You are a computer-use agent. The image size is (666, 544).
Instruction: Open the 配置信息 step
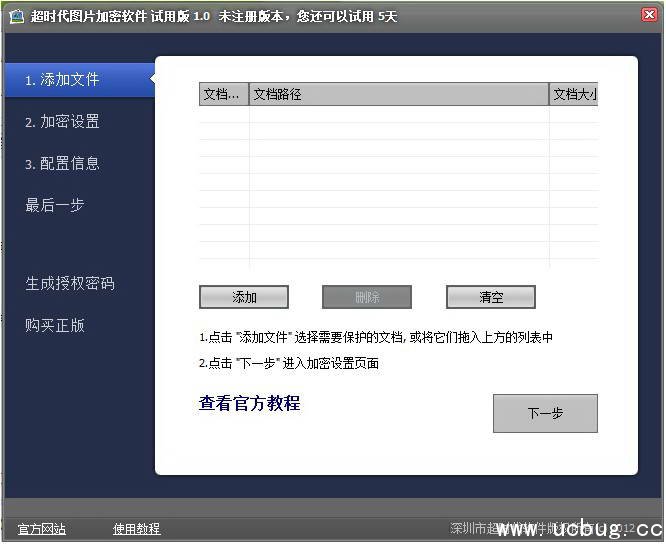[x=62, y=164]
